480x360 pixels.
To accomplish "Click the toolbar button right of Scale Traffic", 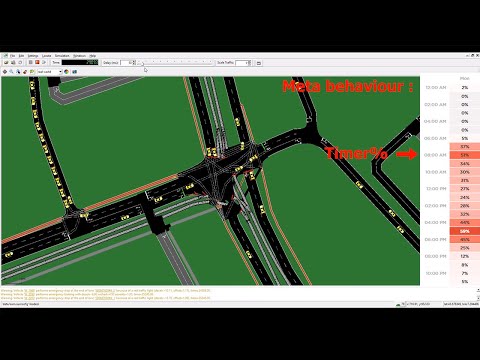I will point(259,63).
